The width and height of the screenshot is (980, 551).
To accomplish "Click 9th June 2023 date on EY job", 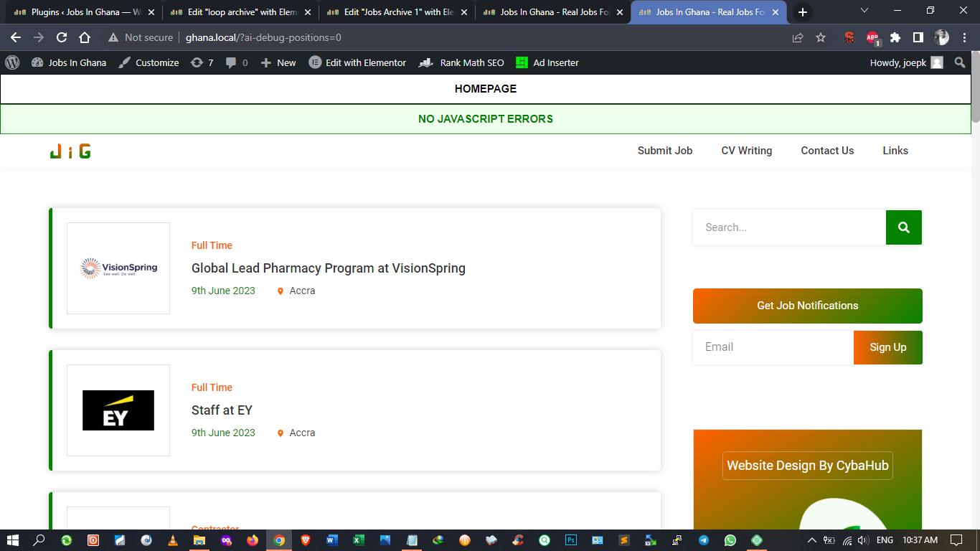I will click(x=223, y=433).
